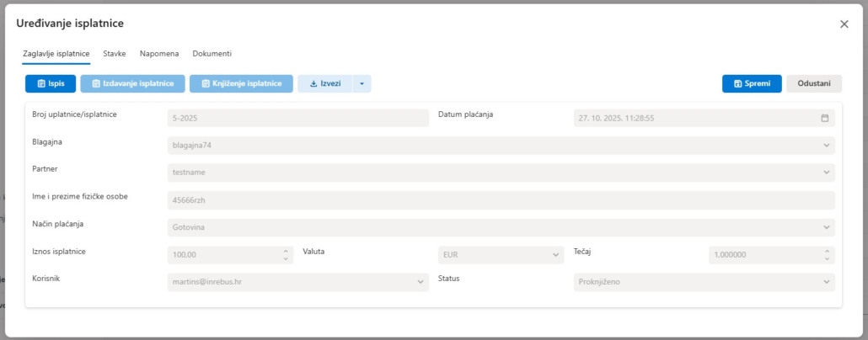The image size is (868, 340).
Task: Increase Iznos isplatnice with the up arrow
Action: pyautogui.click(x=287, y=251)
